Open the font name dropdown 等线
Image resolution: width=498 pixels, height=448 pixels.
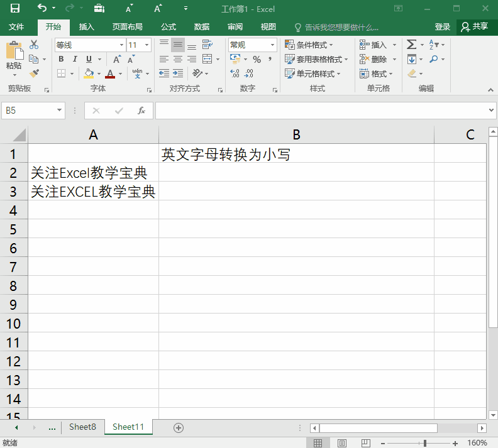[x=121, y=45]
